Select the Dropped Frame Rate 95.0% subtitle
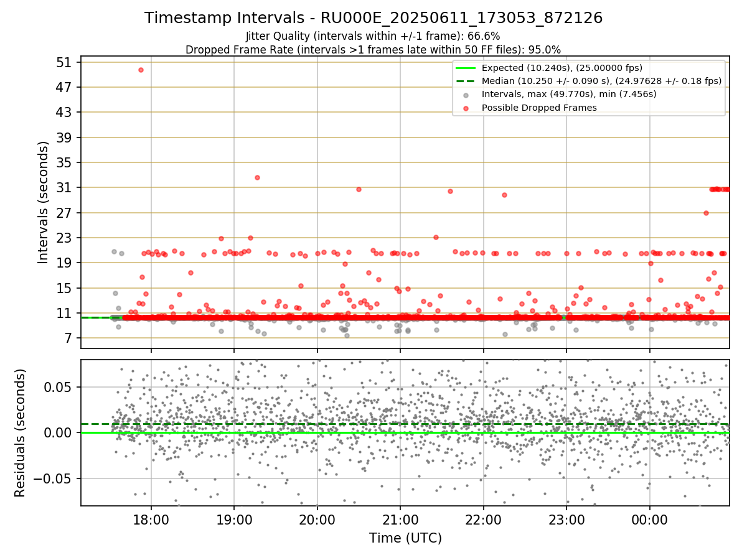The width and height of the screenshot is (747, 560). click(x=373, y=50)
